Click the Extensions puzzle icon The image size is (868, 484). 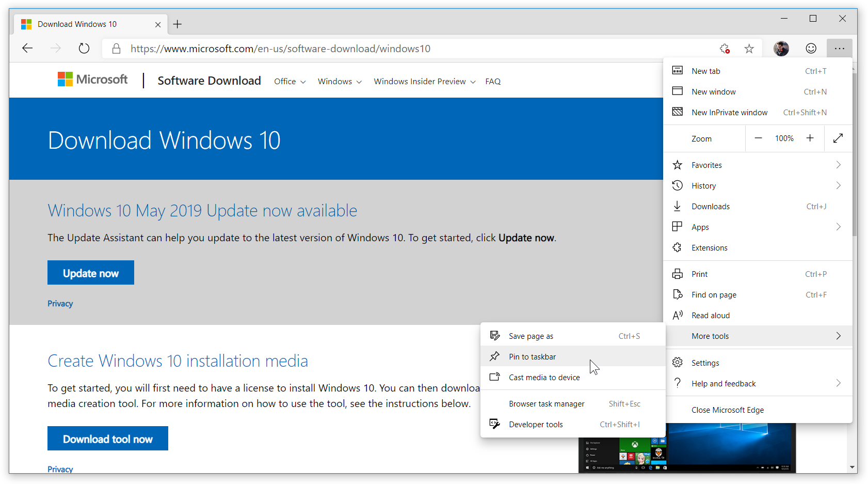(678, 247)
